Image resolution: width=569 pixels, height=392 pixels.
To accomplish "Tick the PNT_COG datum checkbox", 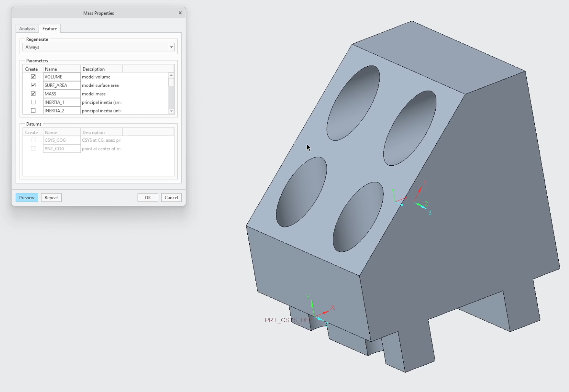I will click(x=33, y=149).
